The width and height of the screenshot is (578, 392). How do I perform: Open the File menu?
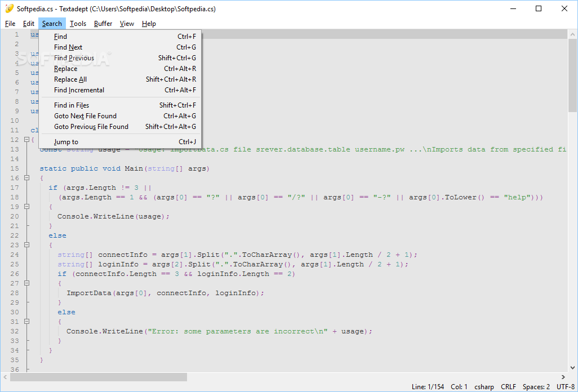click(x=10, y=24)
